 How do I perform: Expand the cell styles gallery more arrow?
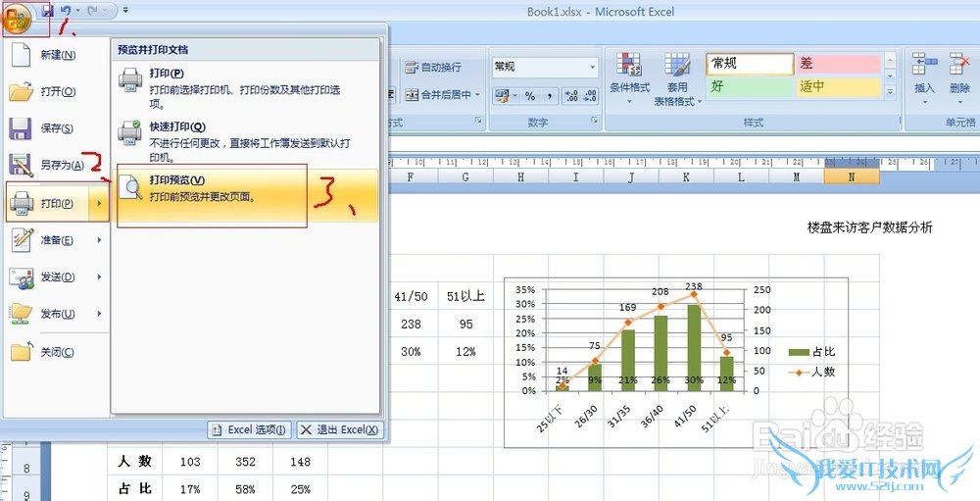point(890,91)
